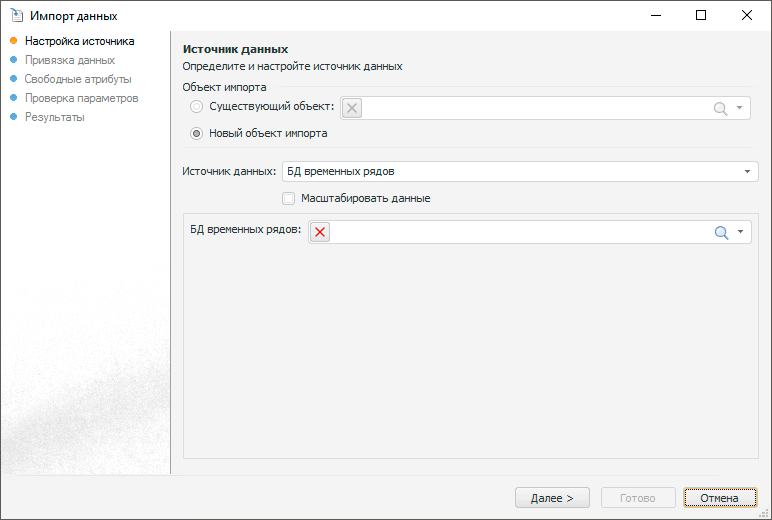Select the 'Проверка параметров' step
Screen dimensions: 772x520
81,98
